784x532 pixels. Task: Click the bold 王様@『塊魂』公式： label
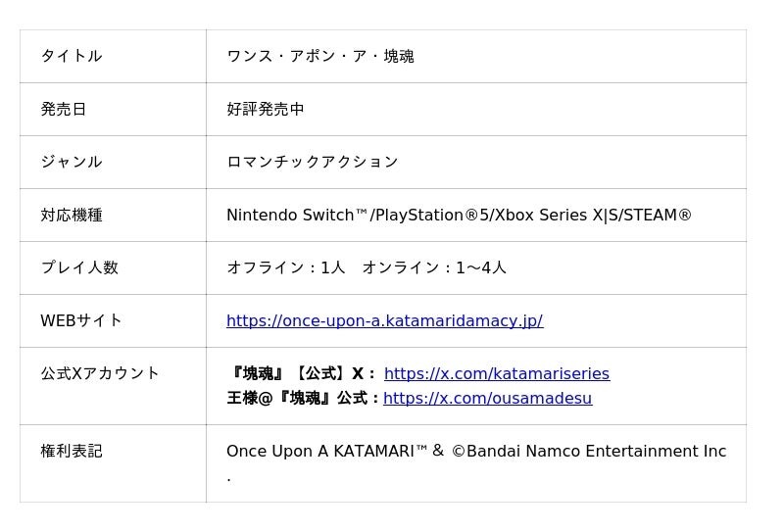[x=303, y=398]
